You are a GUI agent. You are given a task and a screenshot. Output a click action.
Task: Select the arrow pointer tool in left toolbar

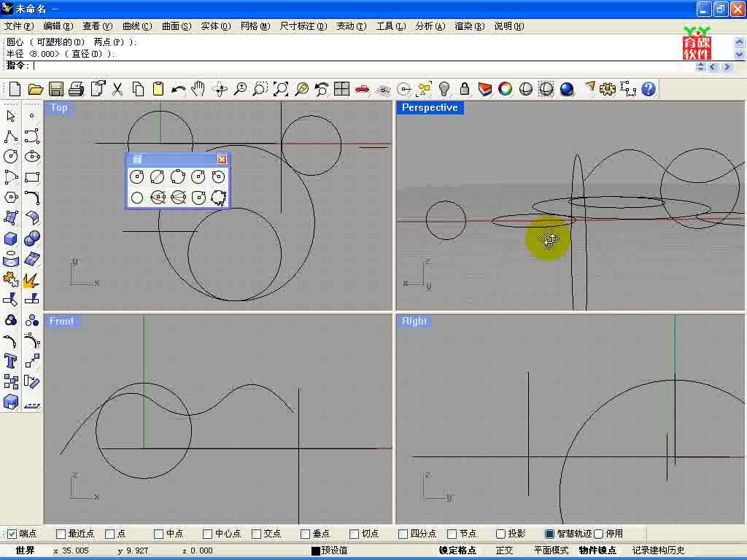(11, 116)
